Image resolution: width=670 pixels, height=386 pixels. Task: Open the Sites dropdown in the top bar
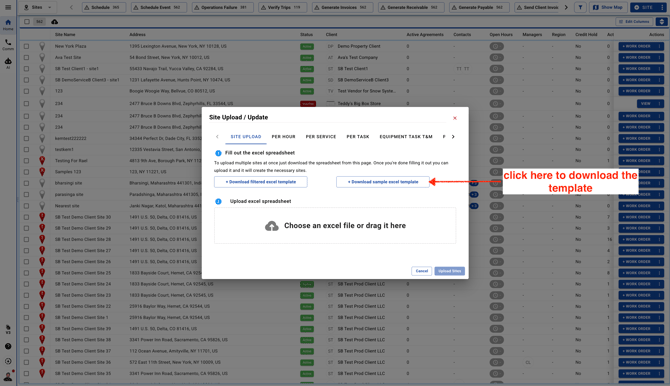[x=38, y=7]
